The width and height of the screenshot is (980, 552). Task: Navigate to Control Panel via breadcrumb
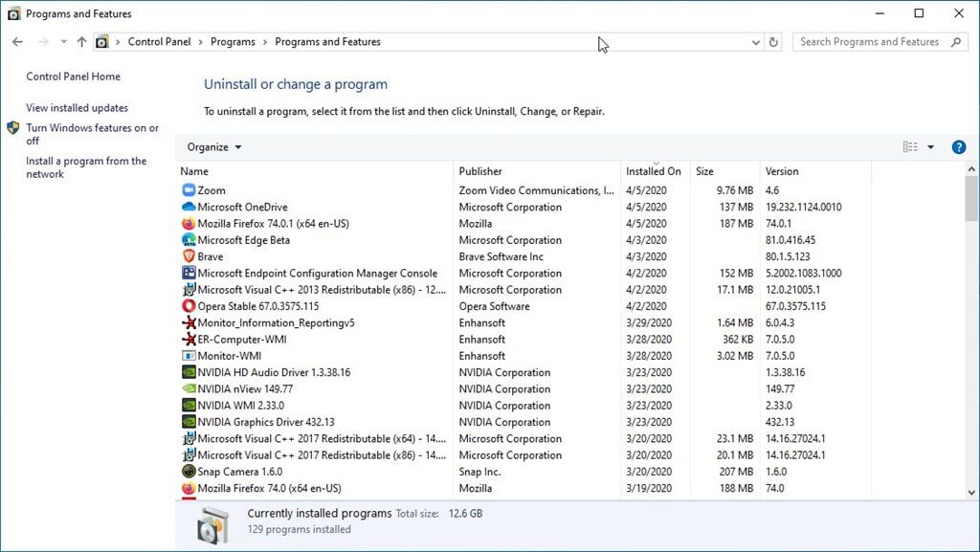(x=161, y=41)
